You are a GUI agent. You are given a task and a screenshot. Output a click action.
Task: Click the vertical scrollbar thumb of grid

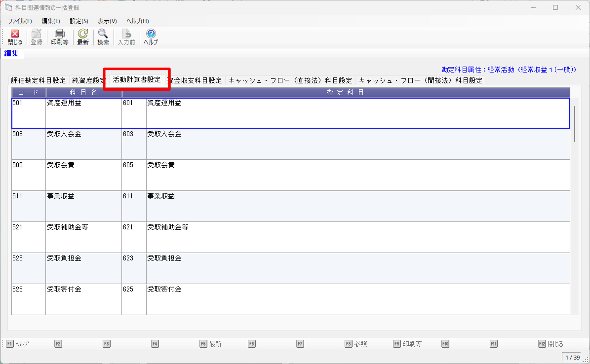[575, 124]
